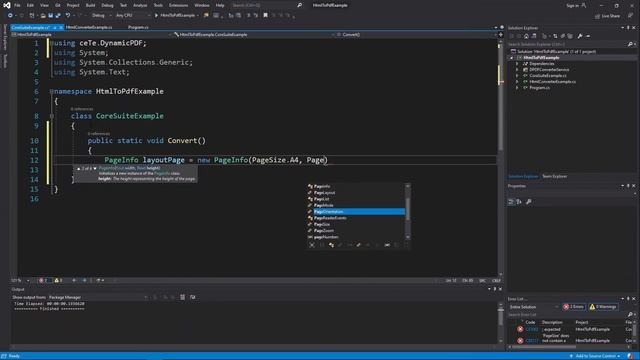Click the search magnifier in the title bar

pyautogui.click(x=300, y=5)
